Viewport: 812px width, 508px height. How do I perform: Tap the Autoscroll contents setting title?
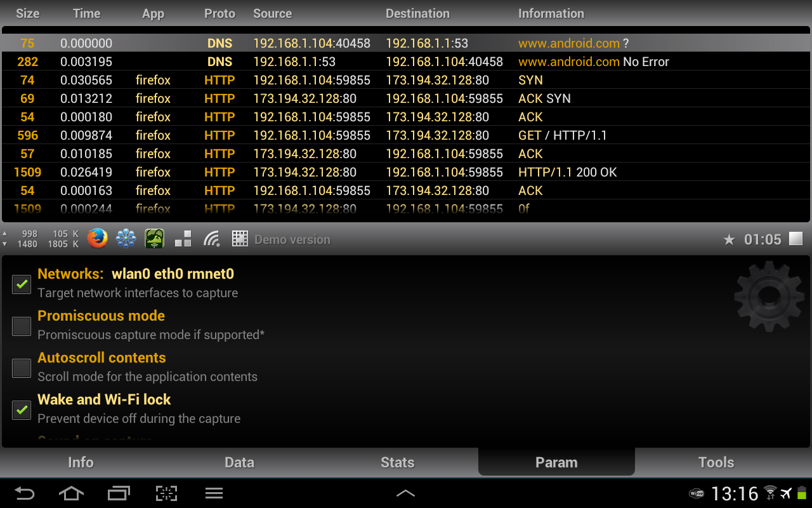click(x=101, y=358)
